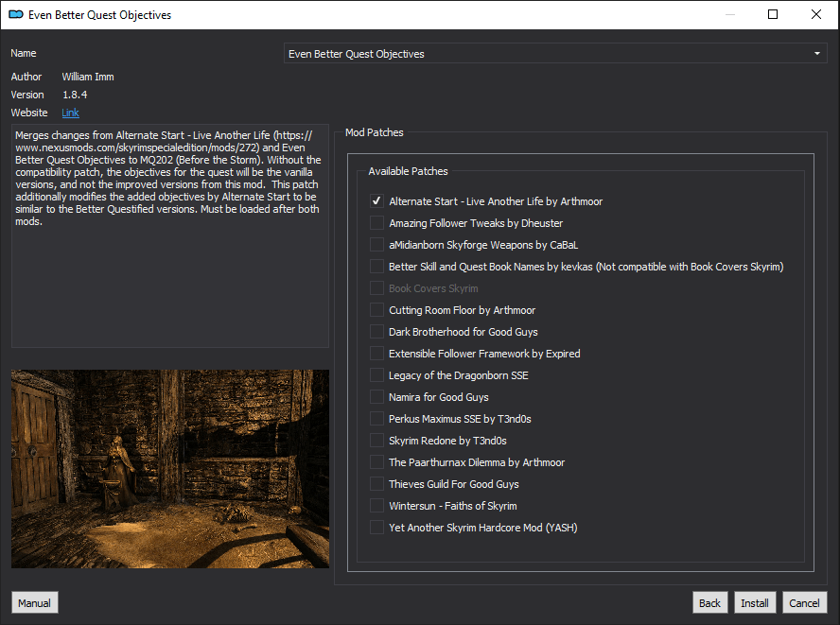
Task: Tick aMidianborn Skyforge Weapons by CaBaL checkbox
Action: [x=376, y=245]
